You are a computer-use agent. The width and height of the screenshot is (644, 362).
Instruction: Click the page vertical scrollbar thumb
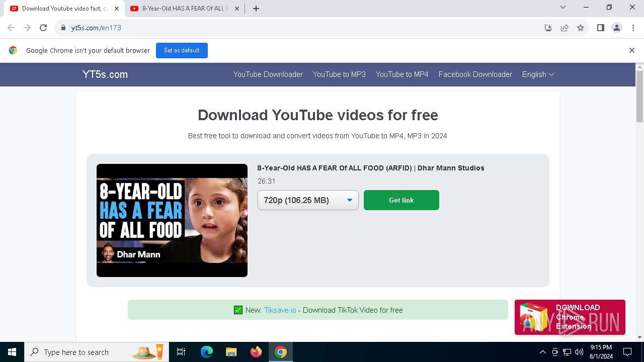tap(639, 97)
